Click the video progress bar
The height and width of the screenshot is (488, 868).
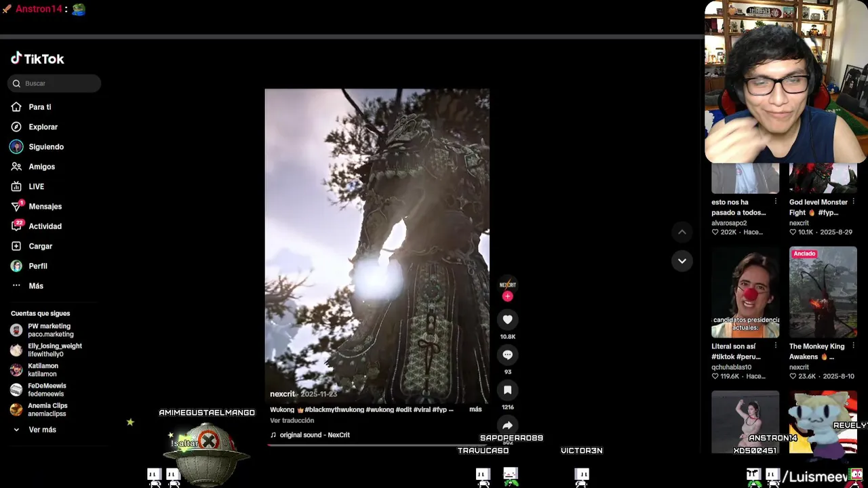pos(377,445)
